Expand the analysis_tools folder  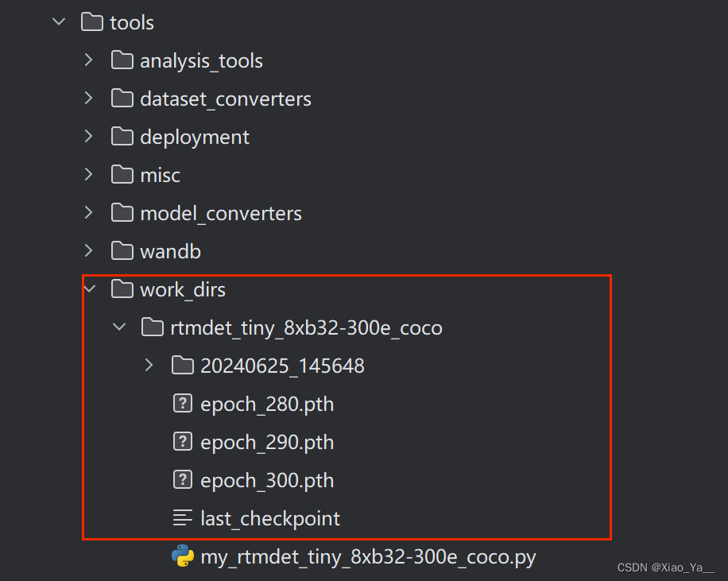[x=88, y=60]
